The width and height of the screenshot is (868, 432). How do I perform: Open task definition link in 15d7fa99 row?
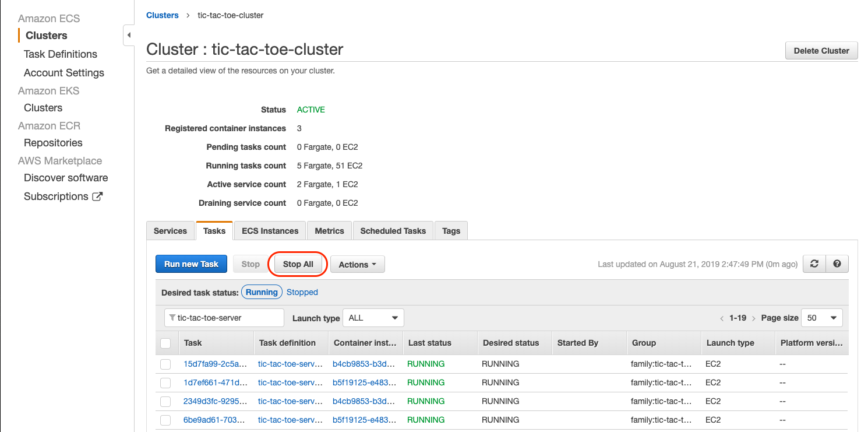[290, 364]
